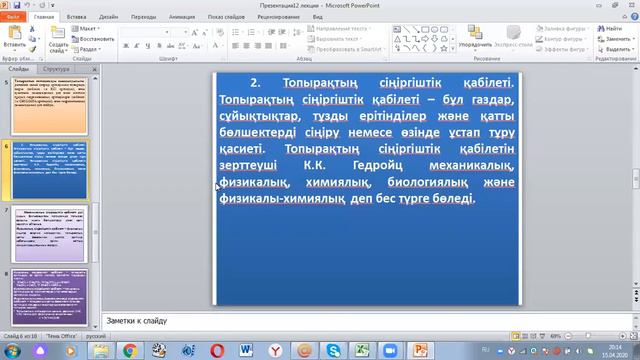Image resolution: width=640 pixels, height=360 pixels.
Task: Open the font size combo box
Action: [x=180, y=32]
